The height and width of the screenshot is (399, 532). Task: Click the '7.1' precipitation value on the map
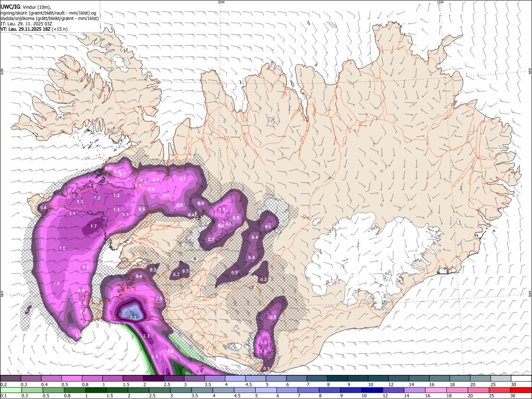click(x=133, y=318)
